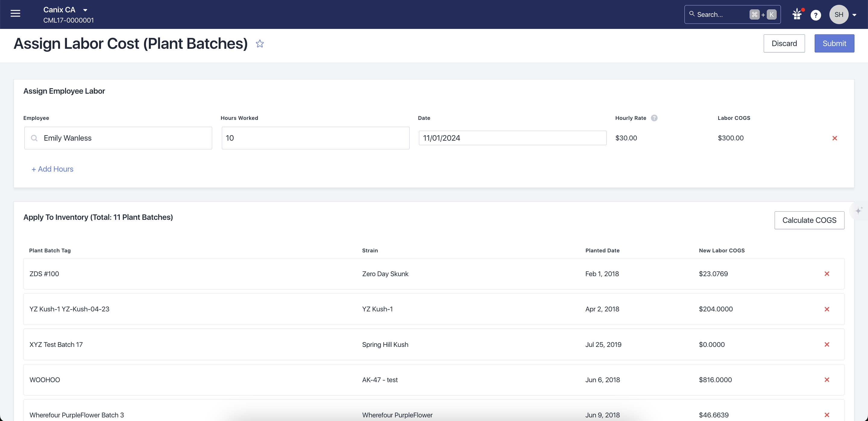The image size is (868, 421).
Task: Click the + Add Hours link
Action: coord(52,169)
